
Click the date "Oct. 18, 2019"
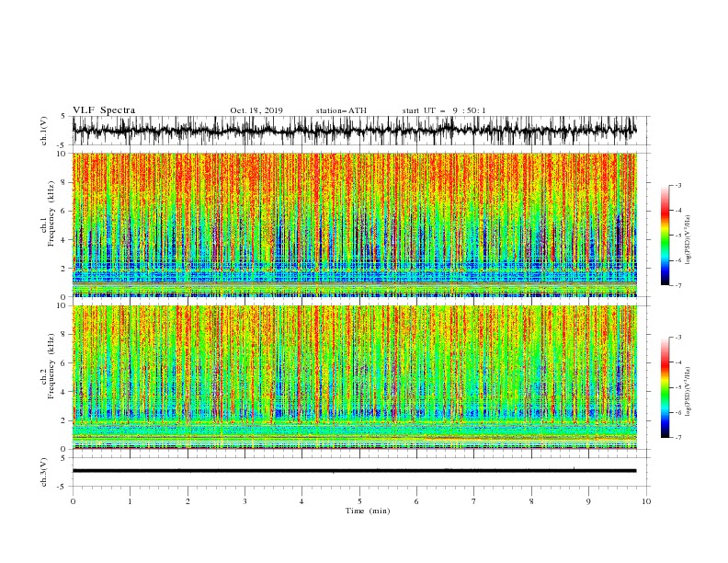(x=256, y=110)
